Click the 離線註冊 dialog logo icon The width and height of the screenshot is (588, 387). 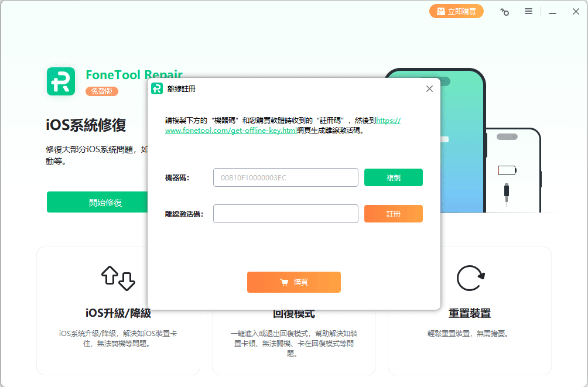[x=157, y=88]
